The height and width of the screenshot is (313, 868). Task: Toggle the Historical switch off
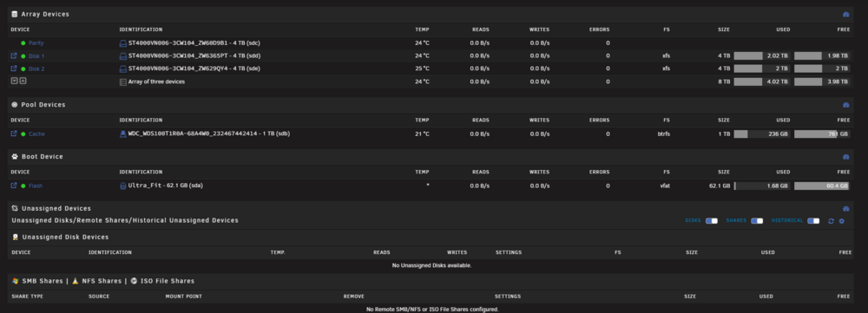point(813,220)
